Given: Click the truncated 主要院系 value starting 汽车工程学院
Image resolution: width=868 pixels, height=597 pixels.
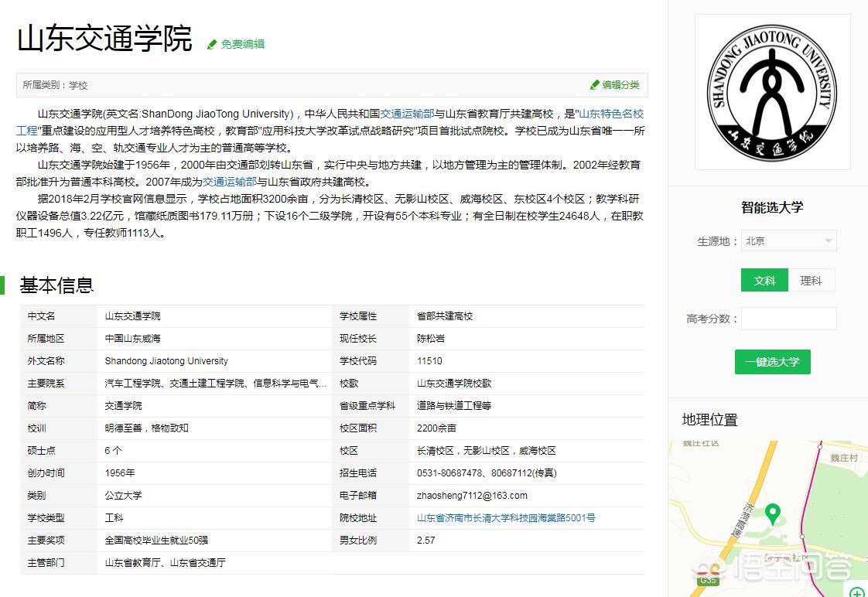Looking at the screenshot, I should [x=215, y=384].
